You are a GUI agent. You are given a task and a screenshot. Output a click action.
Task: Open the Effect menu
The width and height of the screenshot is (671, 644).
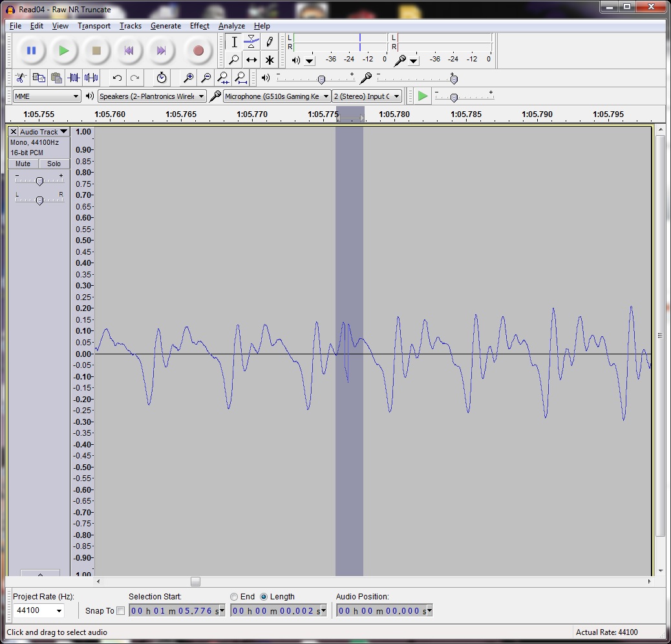[x=199, y=26]
